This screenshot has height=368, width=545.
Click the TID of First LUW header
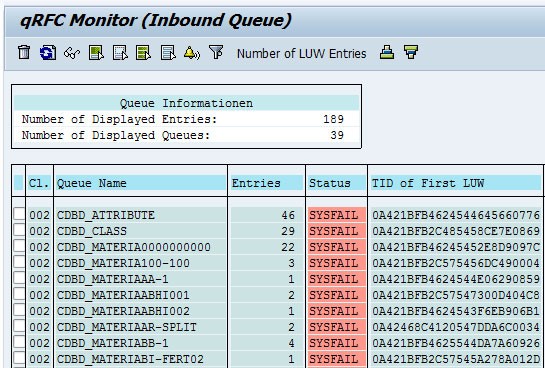pos(428,183)
